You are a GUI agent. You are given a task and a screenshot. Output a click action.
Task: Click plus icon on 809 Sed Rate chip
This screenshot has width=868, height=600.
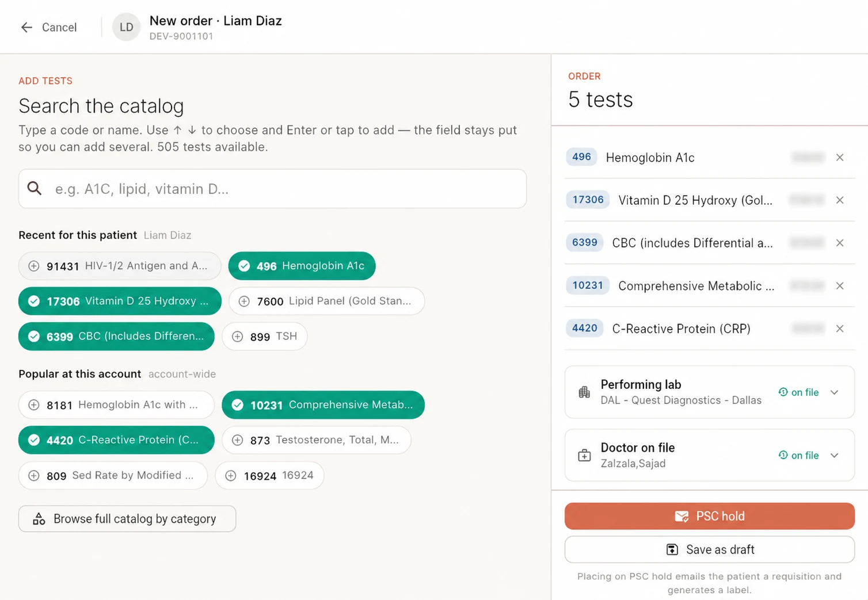click(34, 476)
